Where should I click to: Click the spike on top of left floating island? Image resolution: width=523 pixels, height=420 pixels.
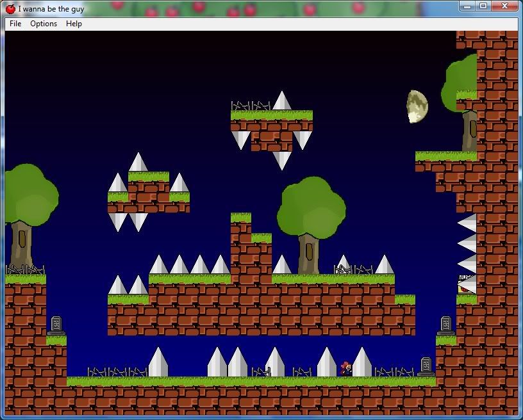(x=138, y=162)
